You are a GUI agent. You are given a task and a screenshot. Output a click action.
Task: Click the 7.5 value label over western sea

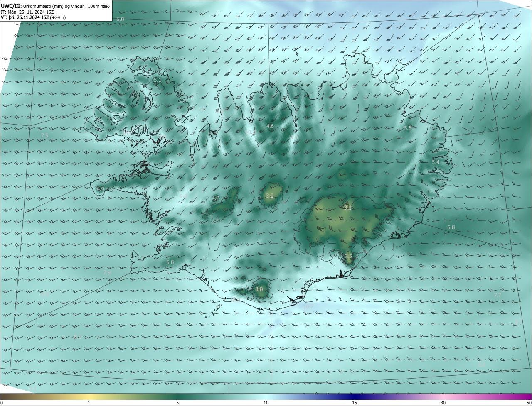tap(44, 136)
